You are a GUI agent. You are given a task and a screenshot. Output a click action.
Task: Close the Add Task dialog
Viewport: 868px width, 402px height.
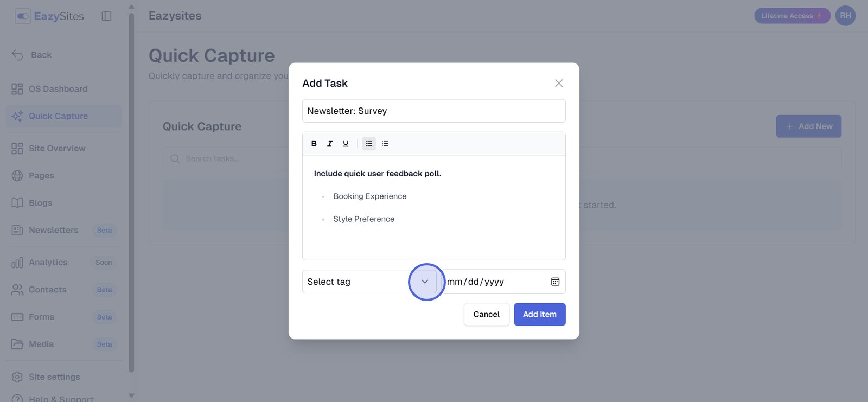click(559, 83)
